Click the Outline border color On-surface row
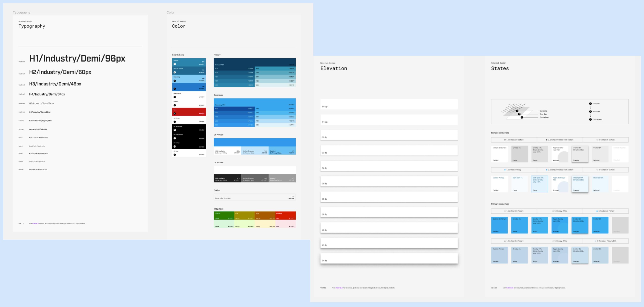 coord(255,197)
